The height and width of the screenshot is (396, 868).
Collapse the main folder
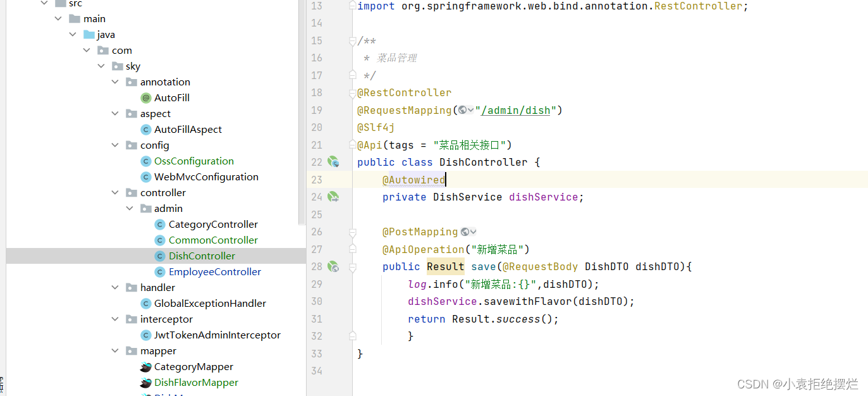pyautogui.click(x=59, y=19)
